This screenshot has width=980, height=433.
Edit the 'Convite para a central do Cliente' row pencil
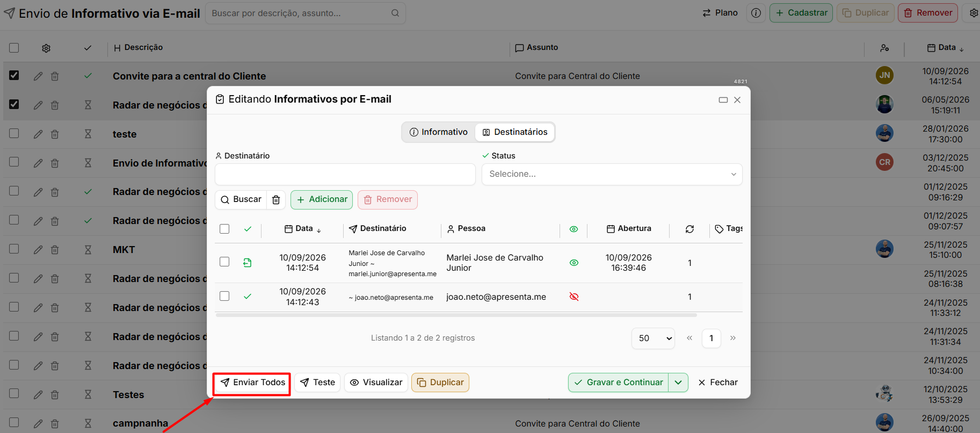coord(38,76)
